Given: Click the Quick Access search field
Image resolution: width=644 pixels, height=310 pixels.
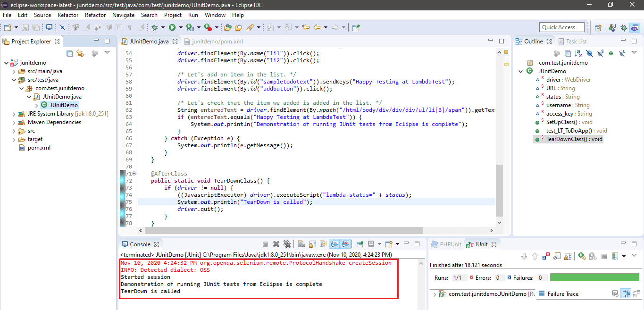Looking at the screenshot, I should coord(561,27).
